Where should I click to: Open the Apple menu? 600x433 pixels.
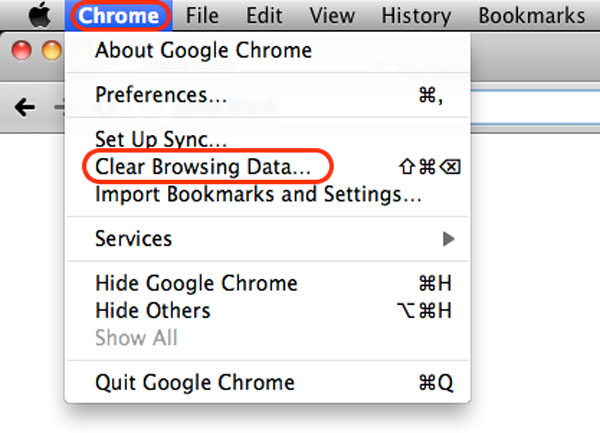(38, 15)
